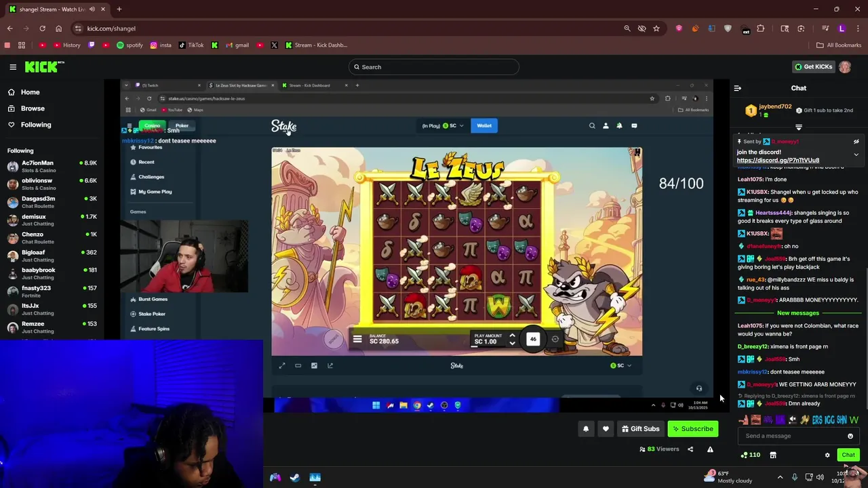Open the taskbar volume icon

point(820,478)
